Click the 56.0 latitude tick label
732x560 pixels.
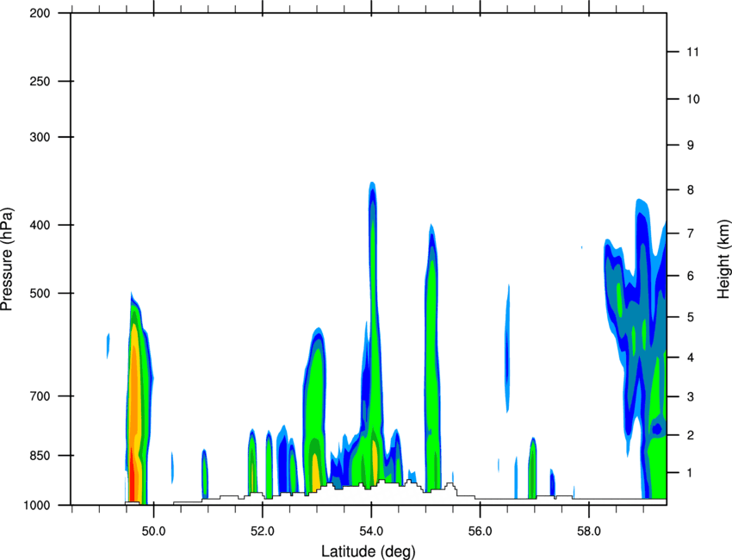pyautogui.click(x=480, y=532)
